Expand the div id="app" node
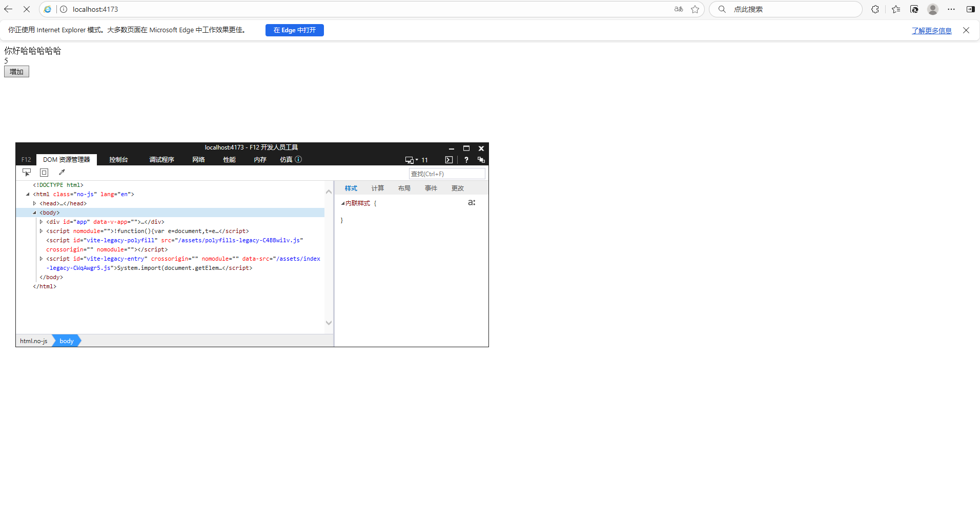 pyautogui.click(x=41, y=222)
